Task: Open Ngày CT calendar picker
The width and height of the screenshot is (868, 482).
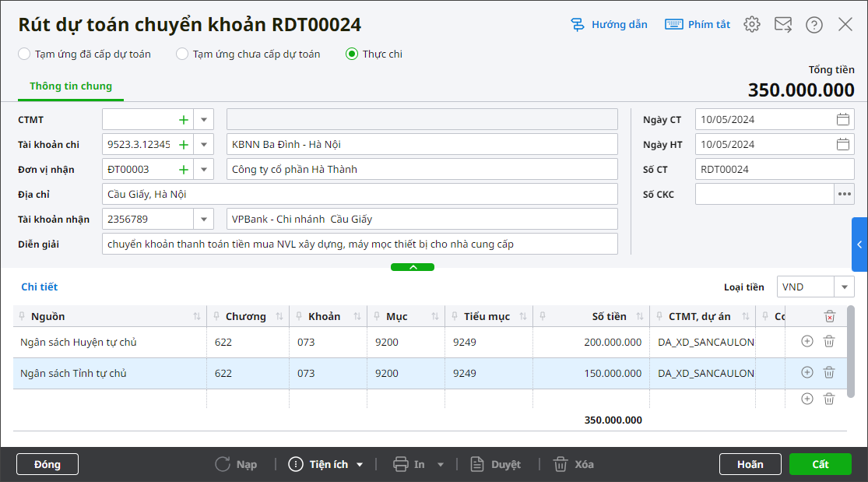Action: tap(842, 119)
